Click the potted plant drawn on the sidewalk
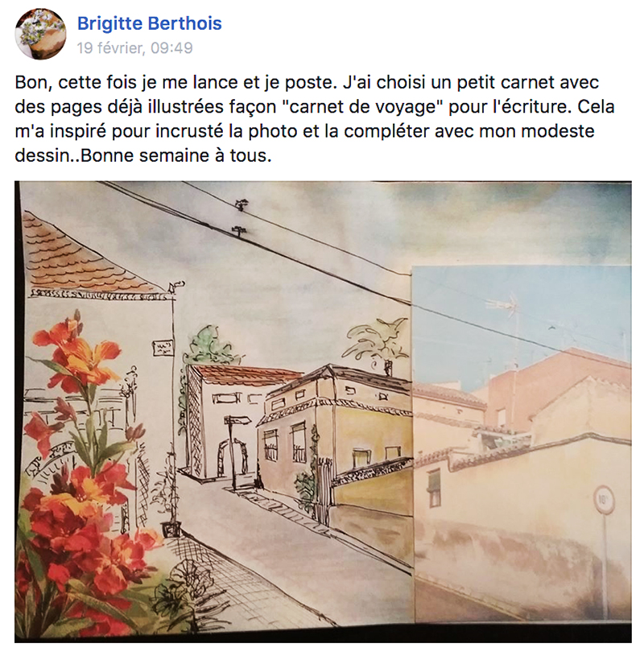Viewport: 644px width, 656px height. pos(171,502)
